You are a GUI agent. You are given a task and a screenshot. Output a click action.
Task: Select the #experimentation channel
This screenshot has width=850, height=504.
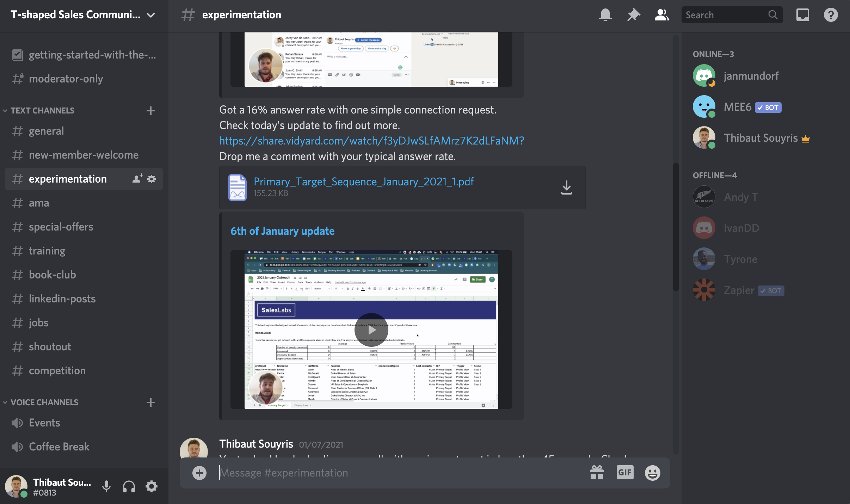pyautogui.click(x=68, y=178)
